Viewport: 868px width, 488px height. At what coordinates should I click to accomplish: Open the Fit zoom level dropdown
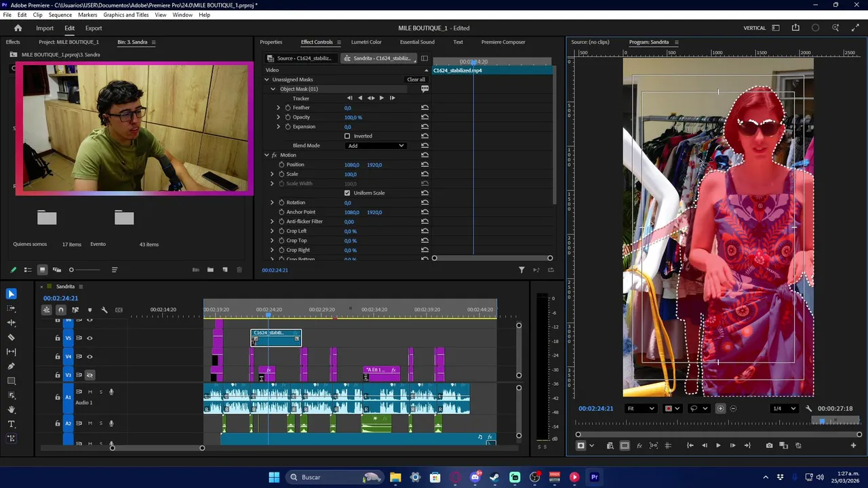tap(640, 409)
